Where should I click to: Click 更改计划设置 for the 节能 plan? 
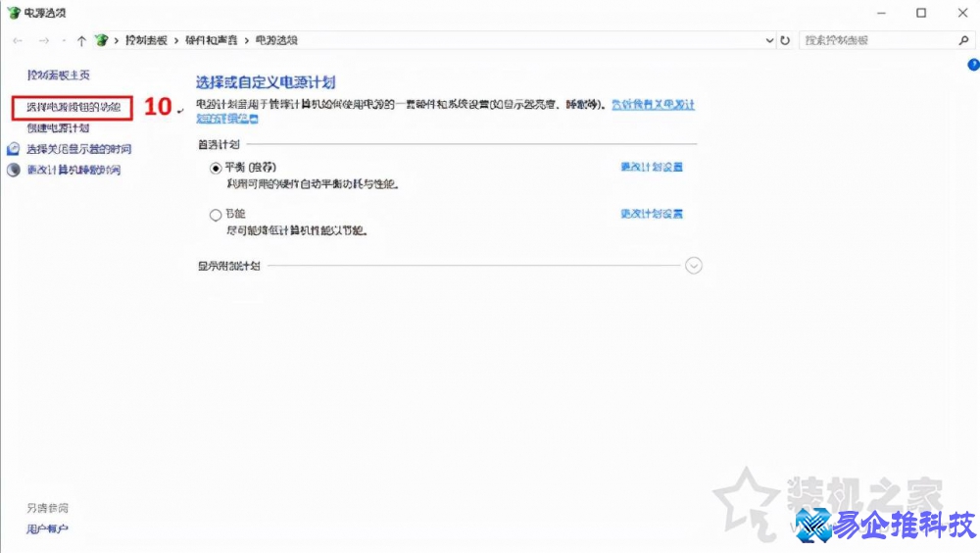[x=652, y=214]
